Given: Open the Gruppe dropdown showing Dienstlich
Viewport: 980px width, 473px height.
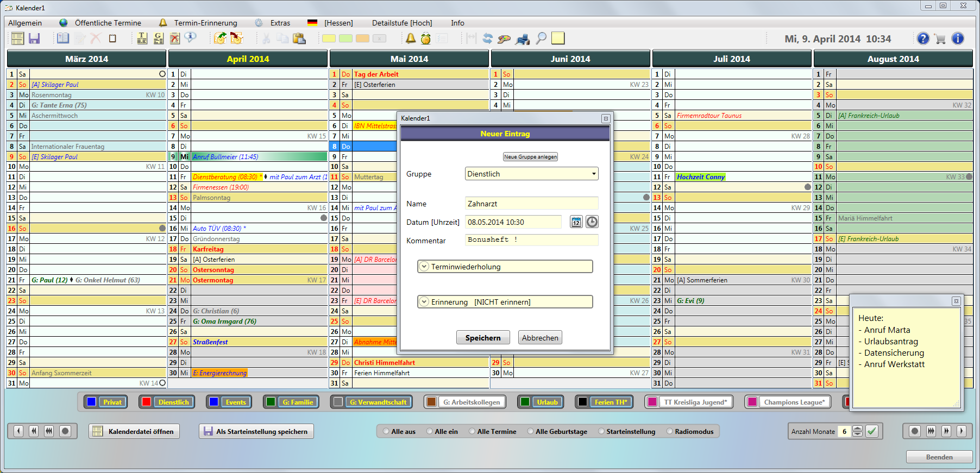Looking at the screenshot, I should pos(532,174).
